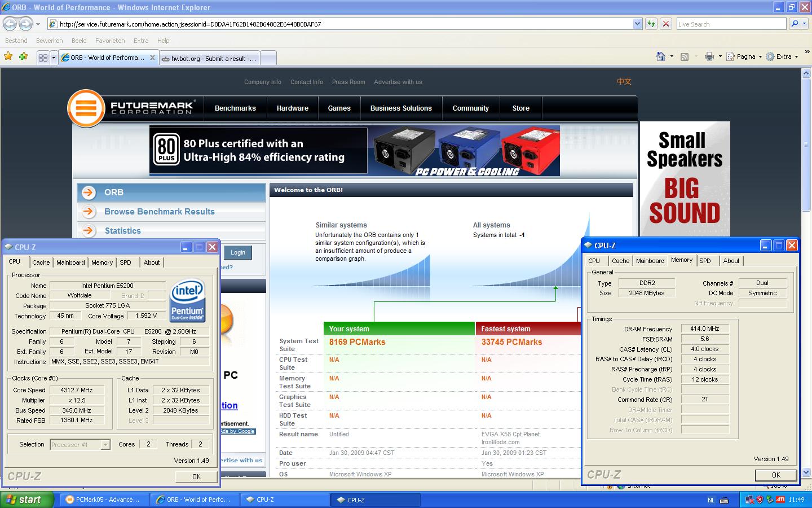
Task: Click the 80 Plus power supply banner ad
Action: pos(355,151)
